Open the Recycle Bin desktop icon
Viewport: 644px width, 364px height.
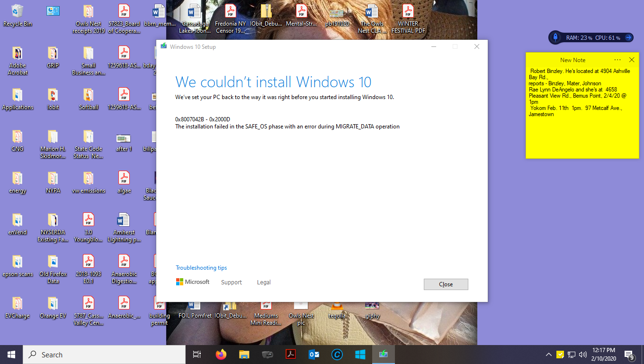coord(18,16)
